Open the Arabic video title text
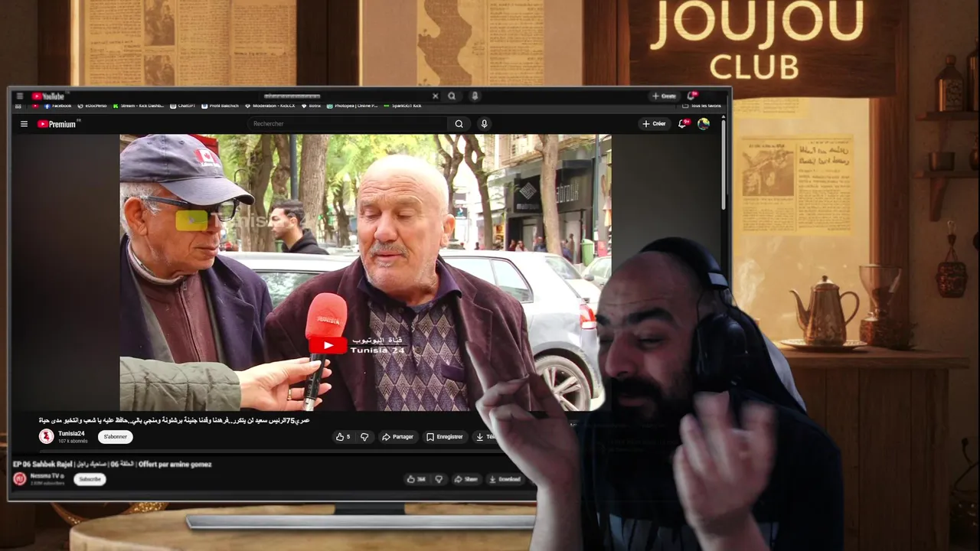This screenshot has height=551, width=980. point(174,421)
